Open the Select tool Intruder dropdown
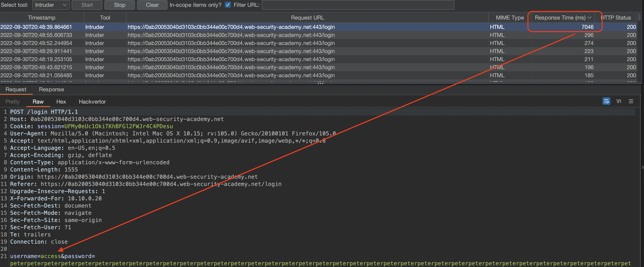This screenshot has width=644, height=267. (x=51, y=5)
